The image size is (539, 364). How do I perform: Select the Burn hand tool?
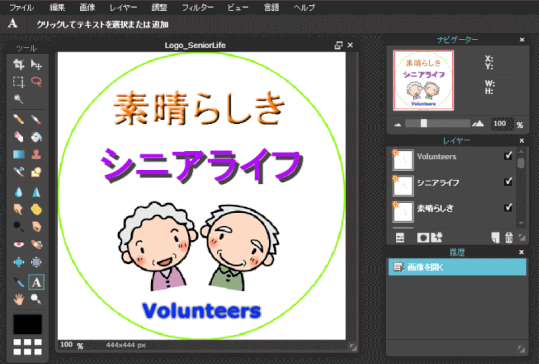point(36,227)
